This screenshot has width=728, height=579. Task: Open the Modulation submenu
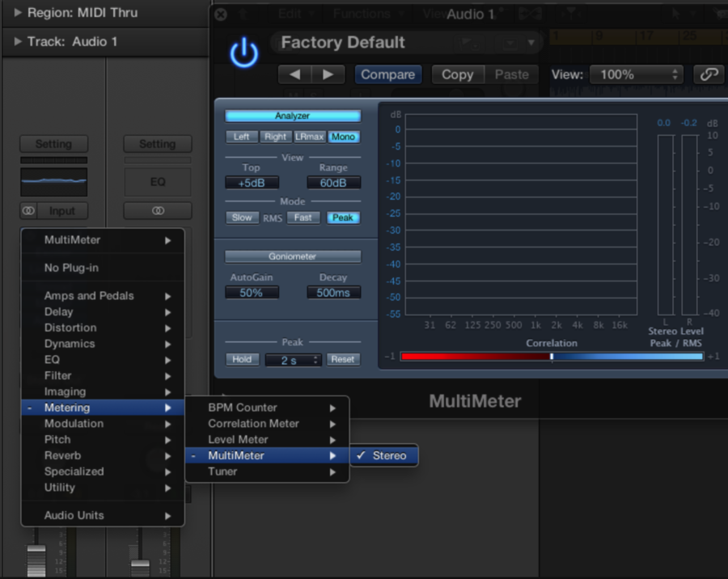click(103, 424)
